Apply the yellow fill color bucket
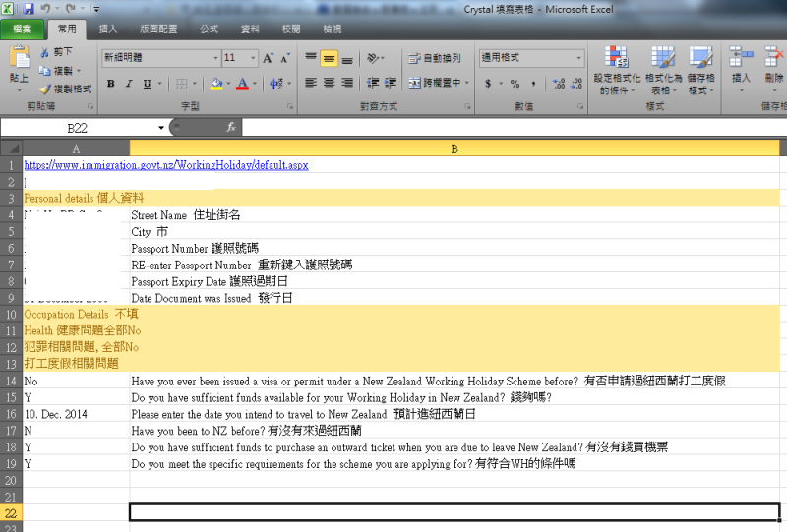 pyautogui.click(x=216, y=84)
